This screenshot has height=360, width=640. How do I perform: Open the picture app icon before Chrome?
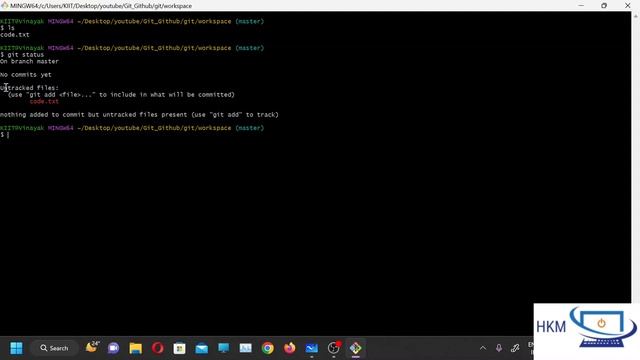pyautogui.click(x=246, y=348)
